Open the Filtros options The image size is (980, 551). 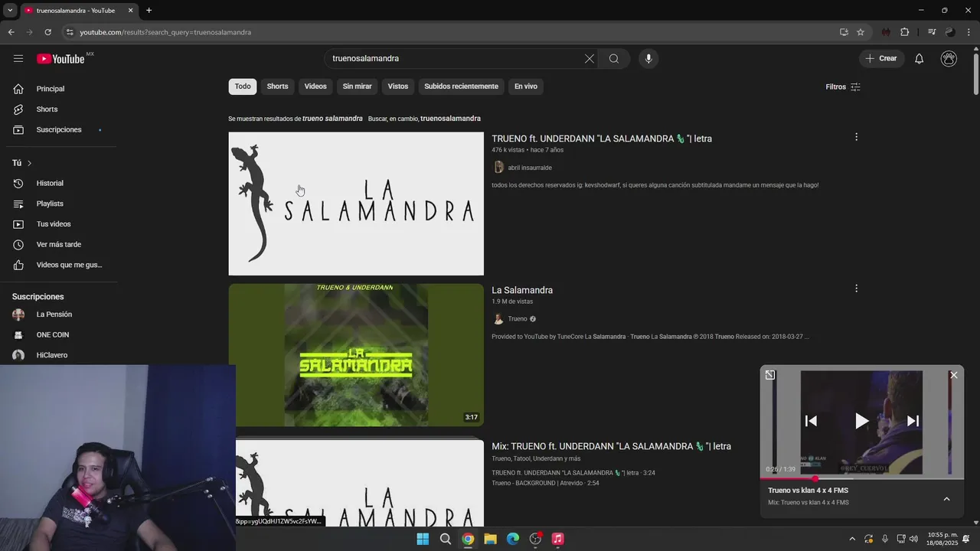click(843, 86)
